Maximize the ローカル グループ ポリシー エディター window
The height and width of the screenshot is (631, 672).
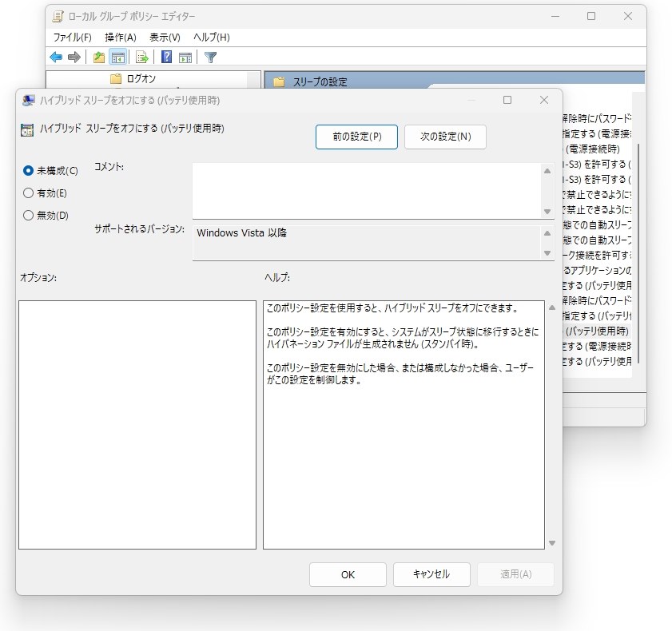[591, 16]
